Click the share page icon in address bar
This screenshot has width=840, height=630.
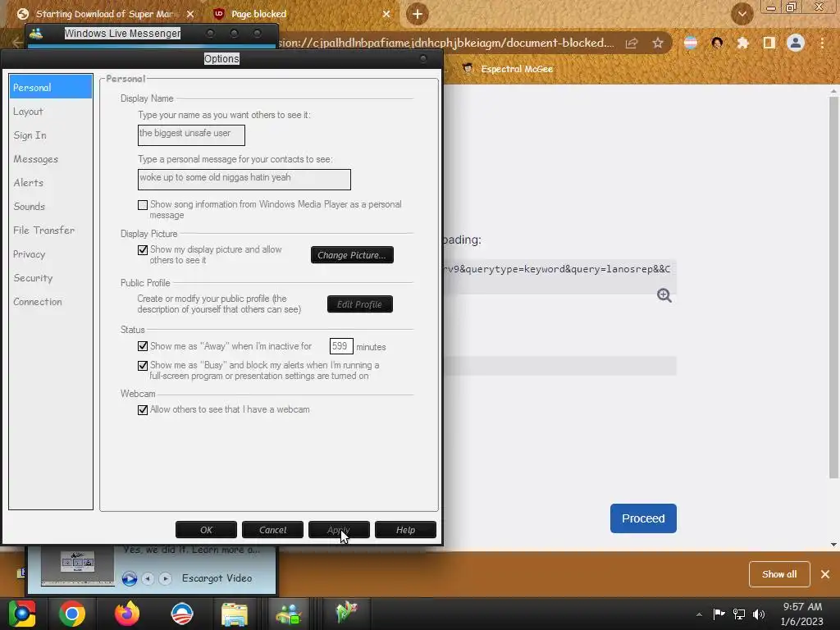tap(632, 43)
